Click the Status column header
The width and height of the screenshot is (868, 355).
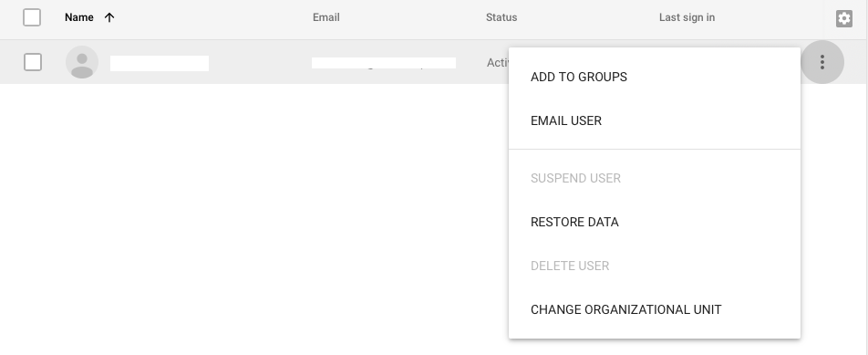click(501, 17)
